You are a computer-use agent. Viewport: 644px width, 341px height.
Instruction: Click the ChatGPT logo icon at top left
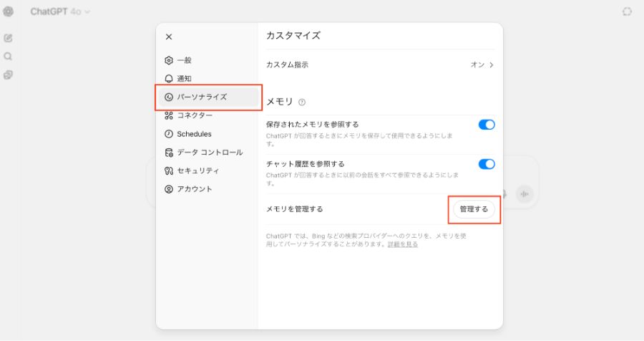(8, 11)
